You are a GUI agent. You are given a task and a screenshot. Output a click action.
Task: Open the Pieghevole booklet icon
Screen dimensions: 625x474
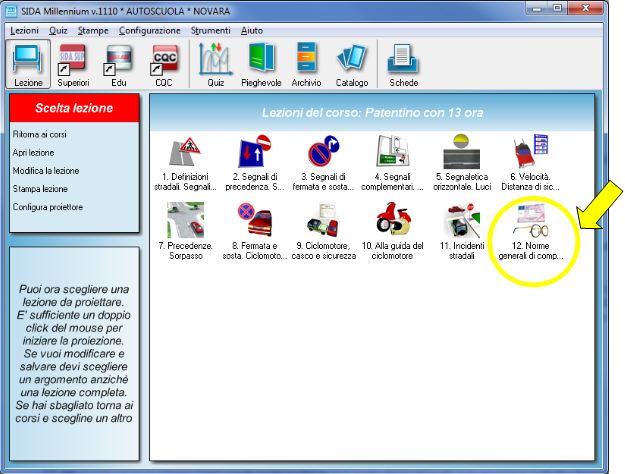(260, 65)
